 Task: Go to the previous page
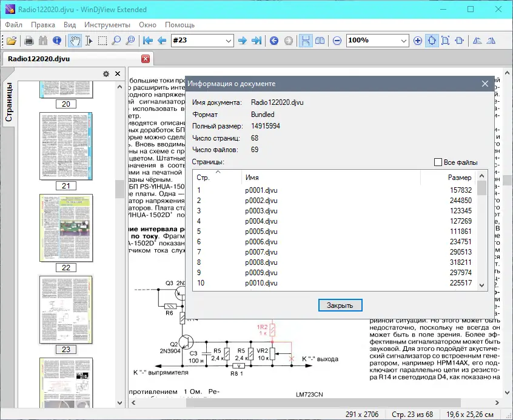(x=162, y=41)
